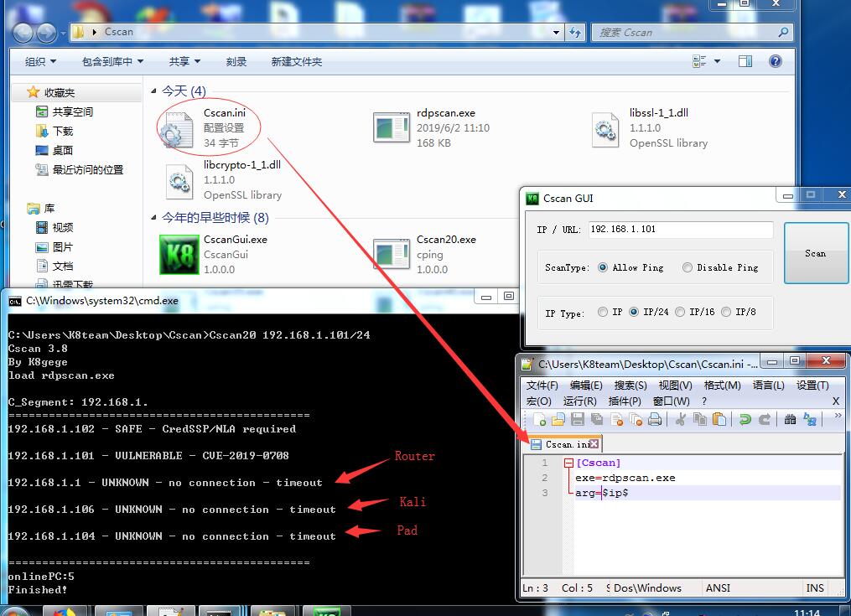
Task: Click New file icon in Notepad++ toolbar
Action: click(539, 419)
